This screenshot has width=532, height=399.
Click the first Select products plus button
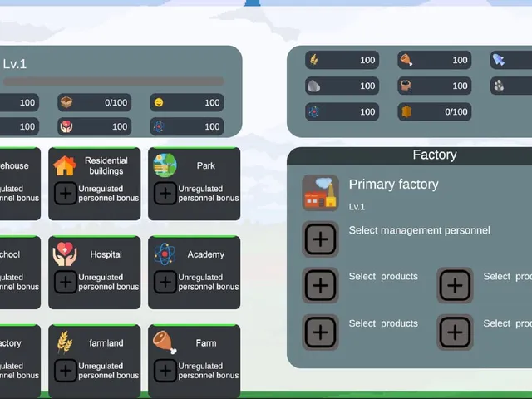point(320,285)
